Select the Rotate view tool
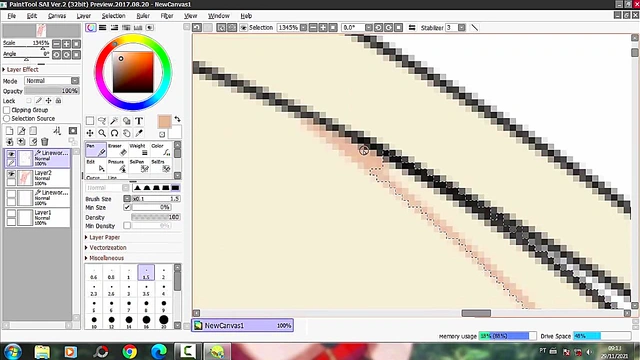Image resolution: width=640 pixels, height=360 pixels. [x=114, y=133]
